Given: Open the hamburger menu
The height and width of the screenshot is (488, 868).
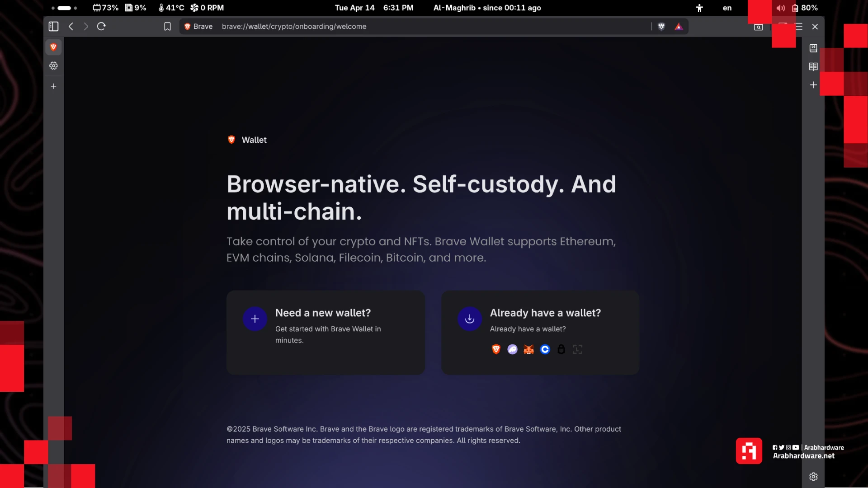Looking at the screenshot, I should pos(799,27).
